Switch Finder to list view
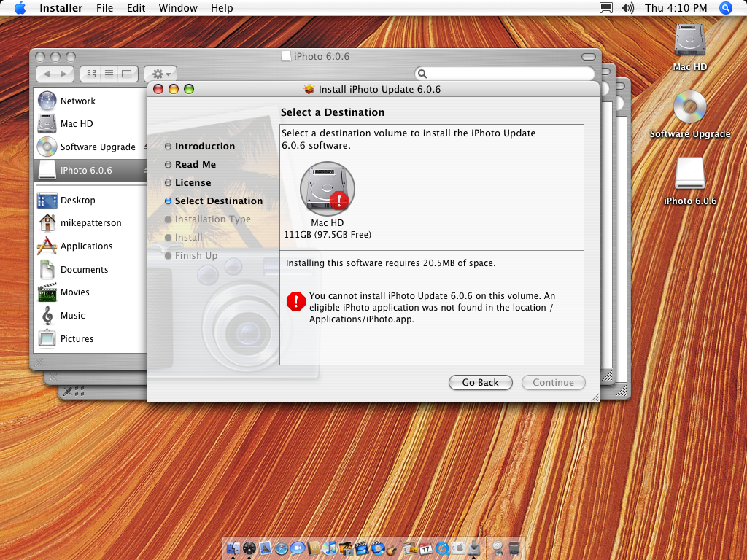This screenshot has width=747, height=560. tap(109, 74)
